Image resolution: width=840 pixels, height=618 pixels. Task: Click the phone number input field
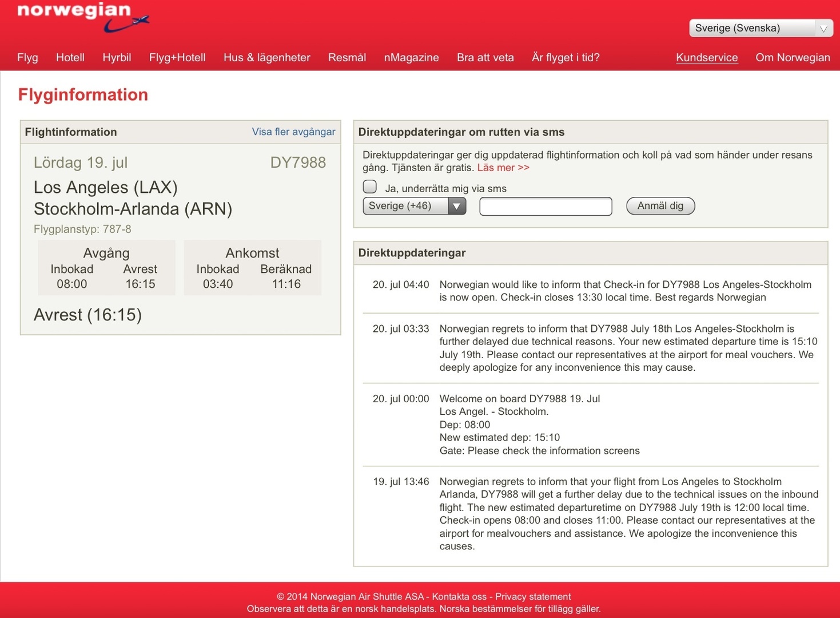(546, 206)
